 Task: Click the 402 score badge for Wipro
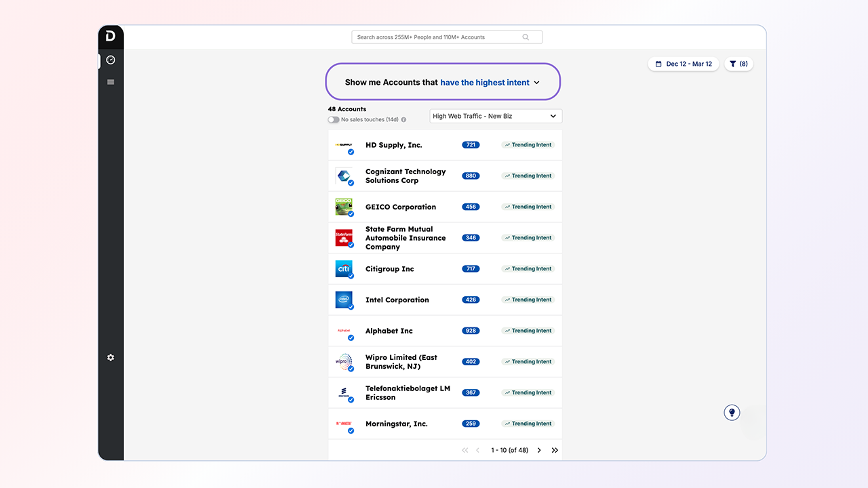471,362
